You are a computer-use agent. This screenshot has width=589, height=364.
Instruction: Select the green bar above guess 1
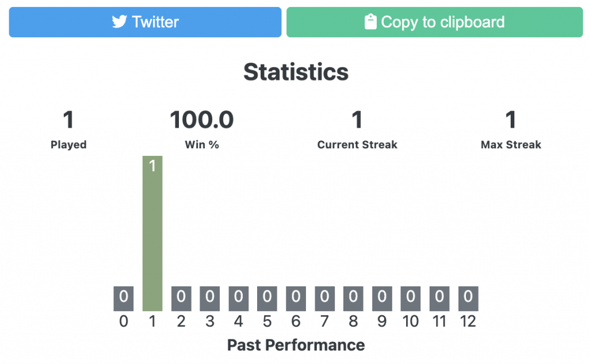[152, 230]
